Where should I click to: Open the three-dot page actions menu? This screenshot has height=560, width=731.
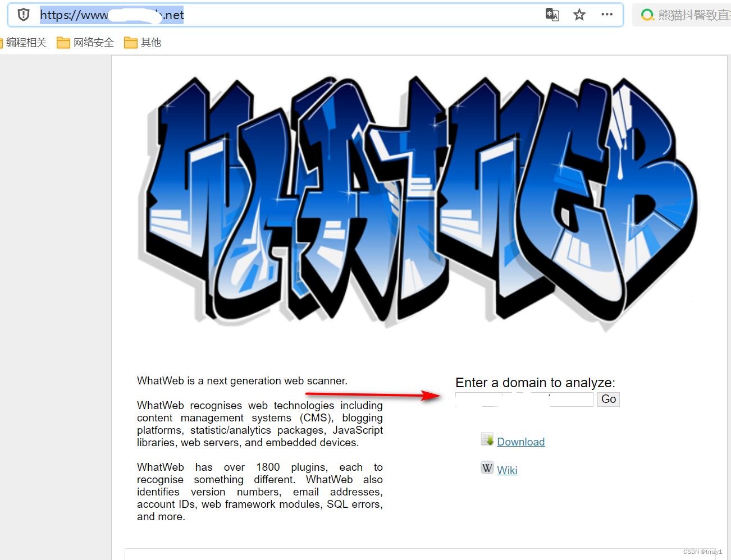click(607, 15)
